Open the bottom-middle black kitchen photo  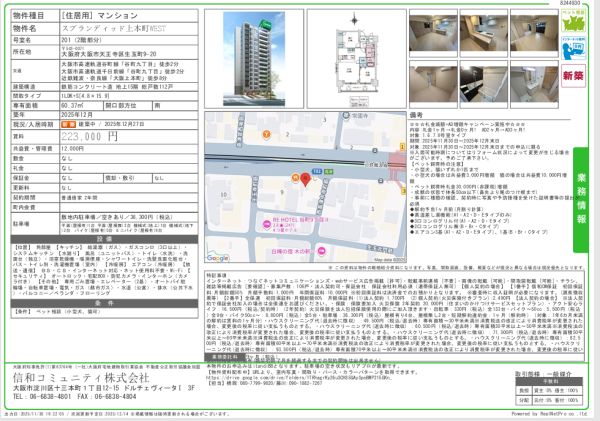(x=484, y=84)
